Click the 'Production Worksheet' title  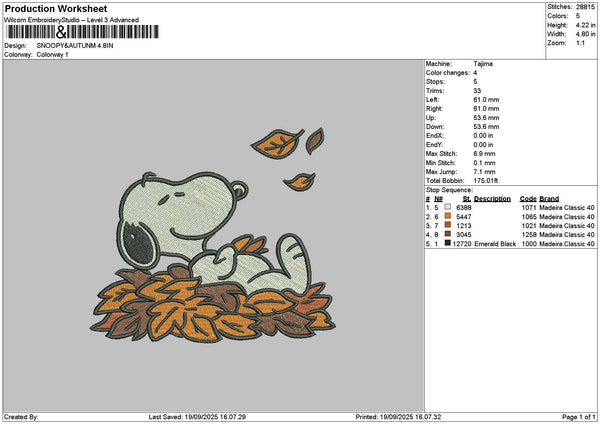click(56, 8)
